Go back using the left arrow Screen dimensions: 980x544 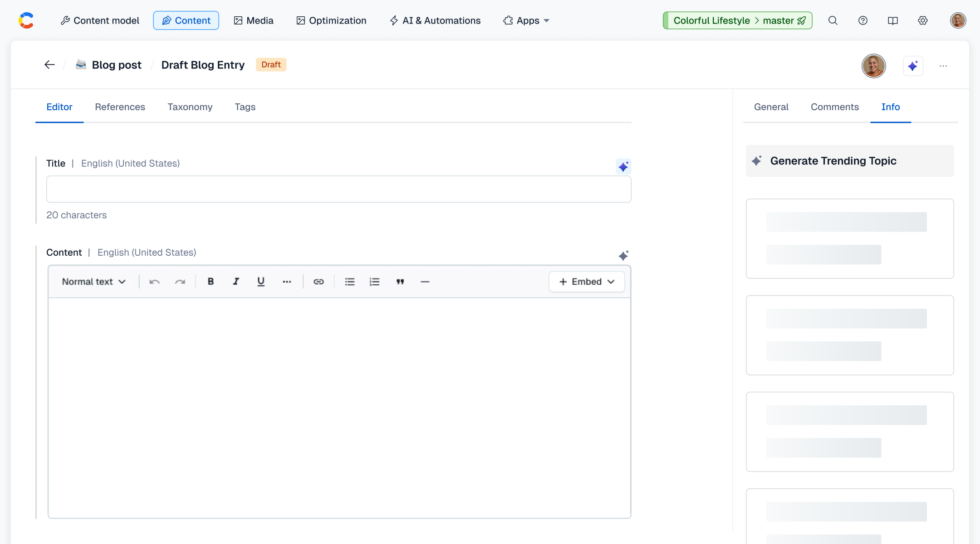click(x=49, y=65)
